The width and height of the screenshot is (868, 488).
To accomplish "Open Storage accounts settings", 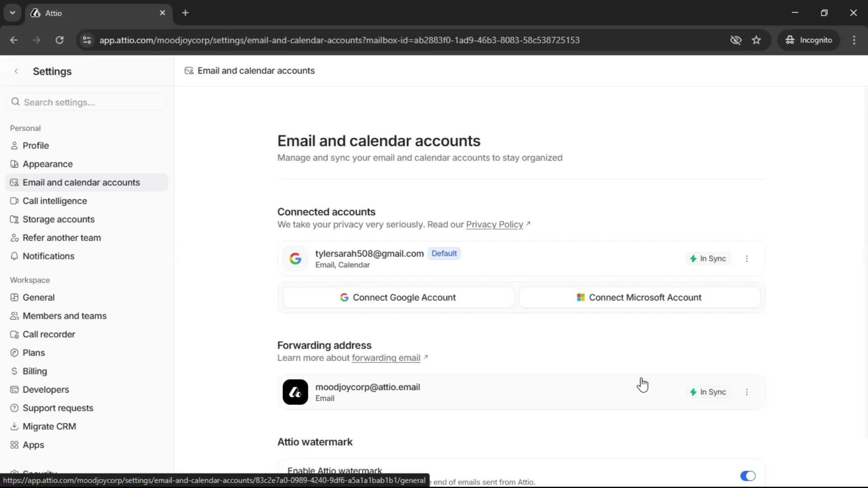I will pos(58,219).
